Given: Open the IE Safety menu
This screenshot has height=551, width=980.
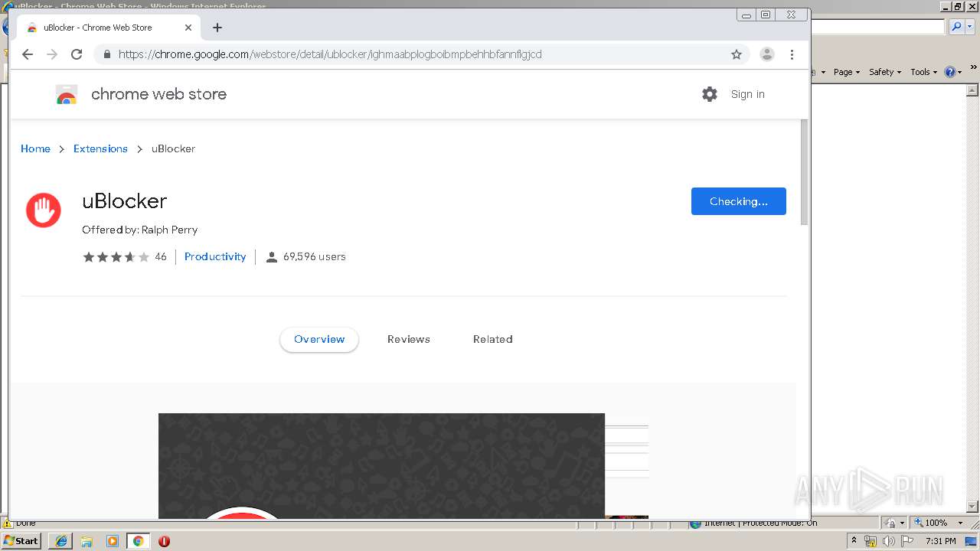Looking at the screenshot, I should point(885,72).
